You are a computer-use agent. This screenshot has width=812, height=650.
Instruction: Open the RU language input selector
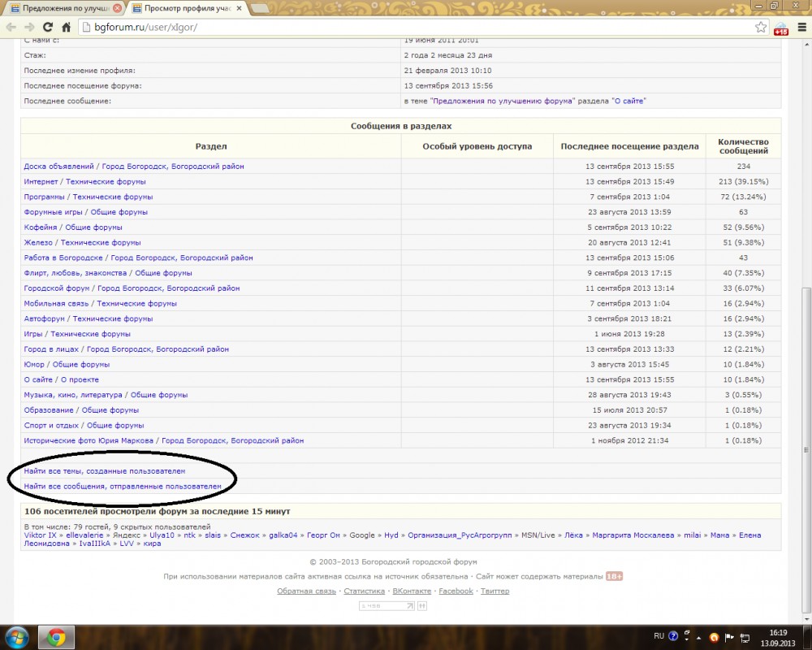click(x=659, y=637)
